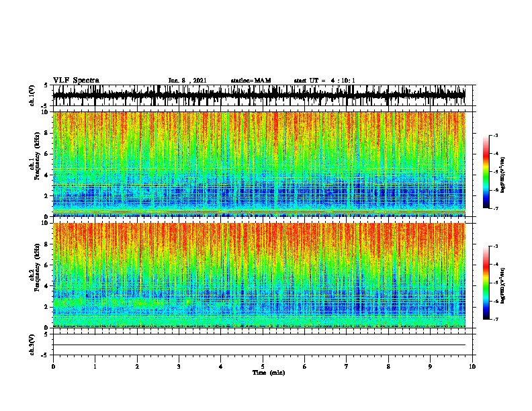Click the time axis tick '2'

[x=137, y=367]
